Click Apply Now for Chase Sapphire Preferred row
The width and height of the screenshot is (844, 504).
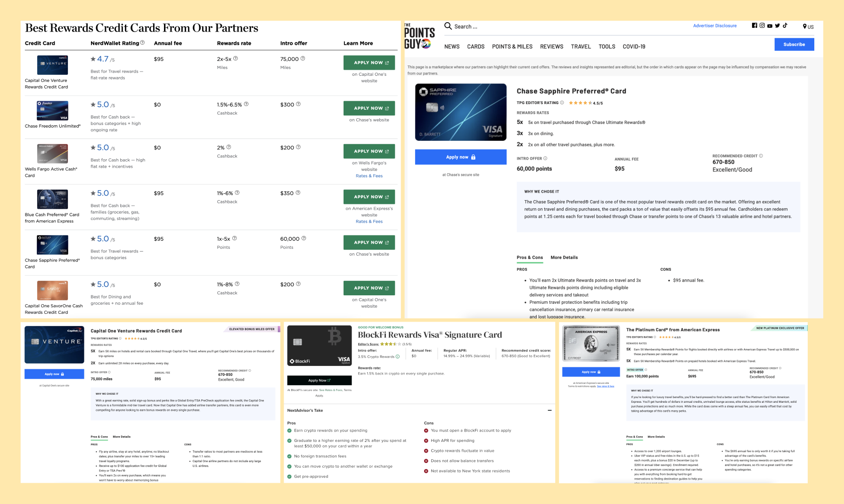point(369,243)
